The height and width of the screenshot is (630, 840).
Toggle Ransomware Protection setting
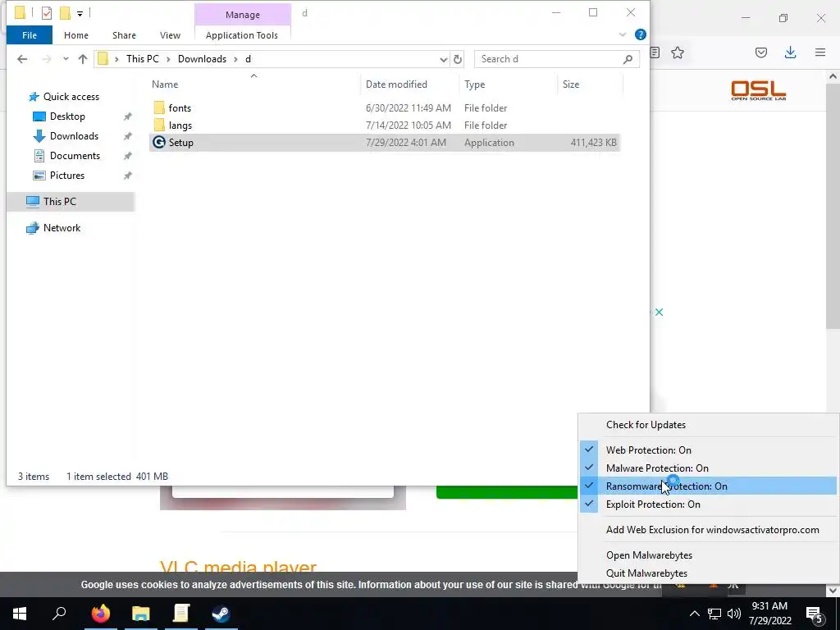[x=708, y=486]
